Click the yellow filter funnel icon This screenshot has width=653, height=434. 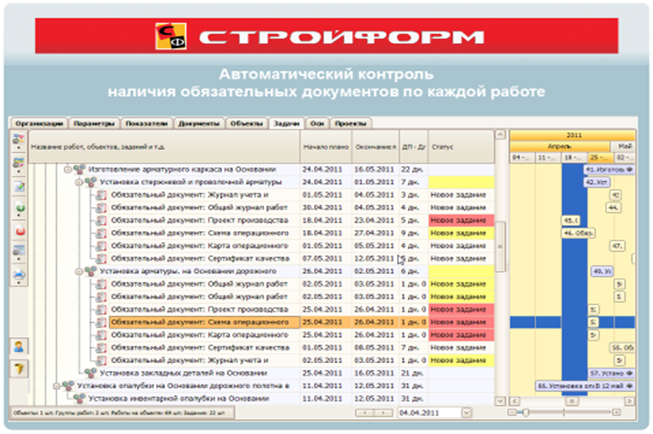pos(19,369)
